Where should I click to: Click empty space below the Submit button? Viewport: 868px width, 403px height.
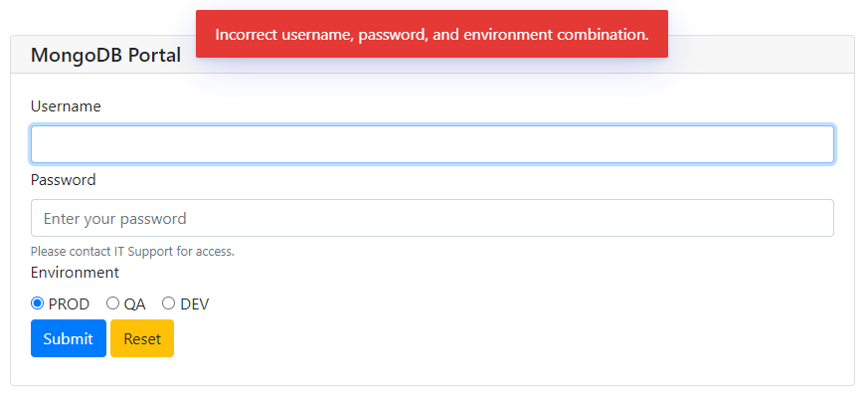68,371
